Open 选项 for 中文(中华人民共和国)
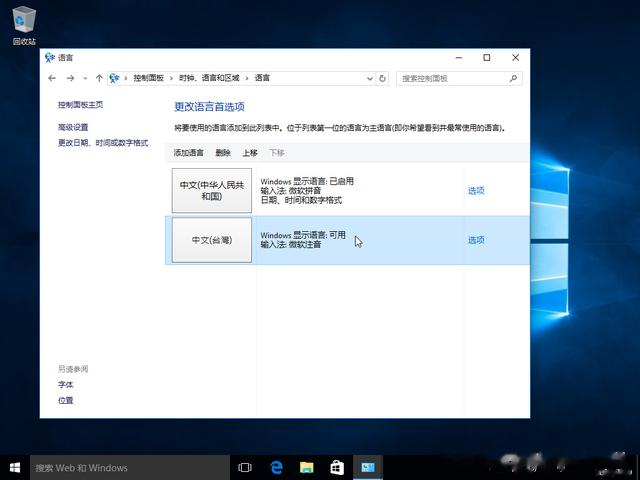This screenshot has width=640, height=480. 476,191
